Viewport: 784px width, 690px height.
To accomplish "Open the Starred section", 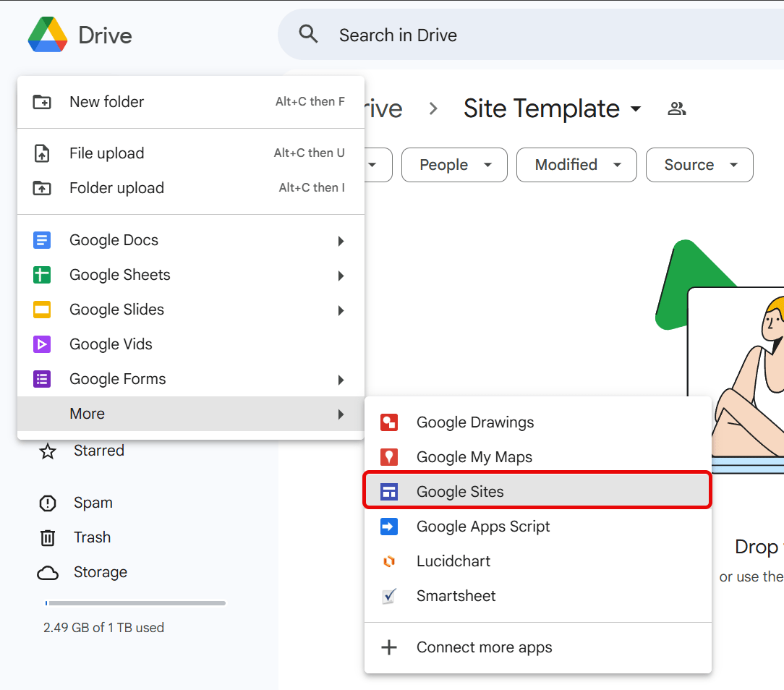I will [x=99, y=451].
